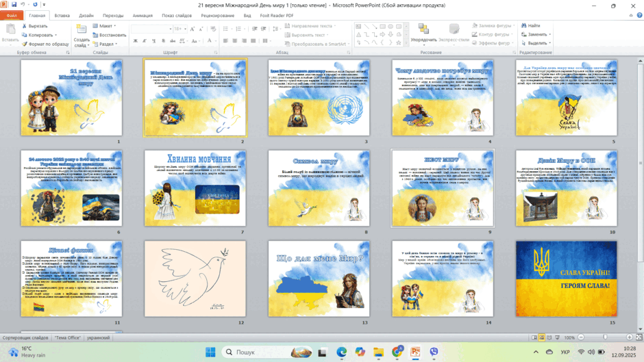This screenshot has width=644, height=362.
Task: Click the Создать слайд icon
Action: [x=82, y=29]
